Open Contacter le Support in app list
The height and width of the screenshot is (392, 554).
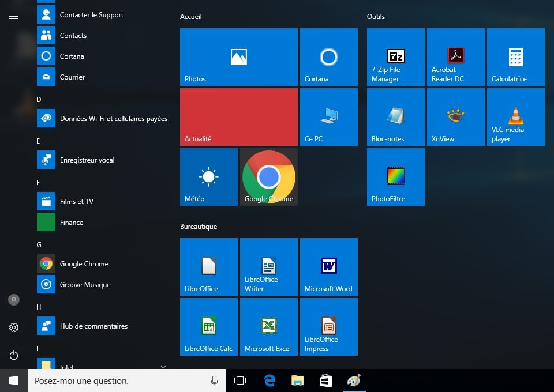pyautogui.click(x=103, y=15)
